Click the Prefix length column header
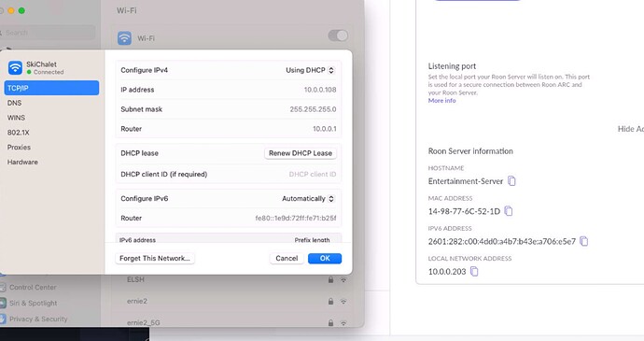Image resolution: width=644 pixels, height=341 pixels. (x=312, y=240)
